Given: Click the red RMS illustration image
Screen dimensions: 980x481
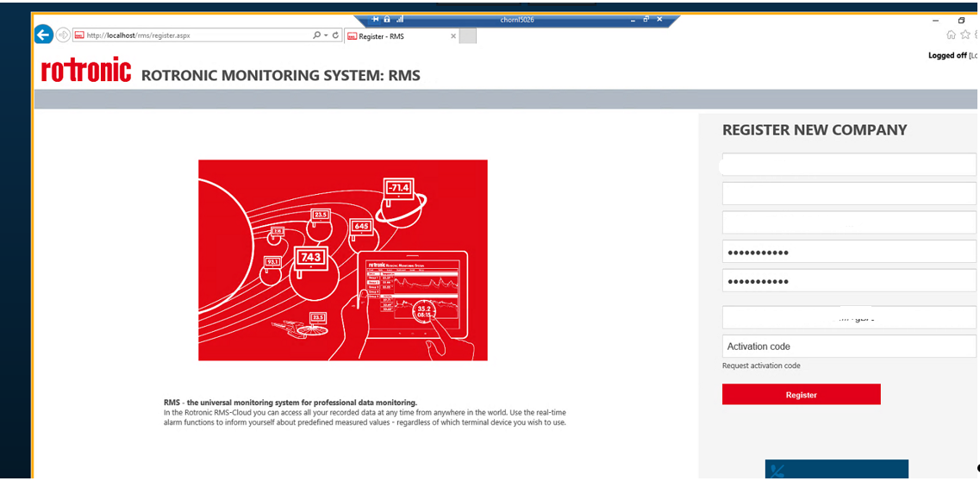Looking at the screenshot, I should click(x=342, y=259).
